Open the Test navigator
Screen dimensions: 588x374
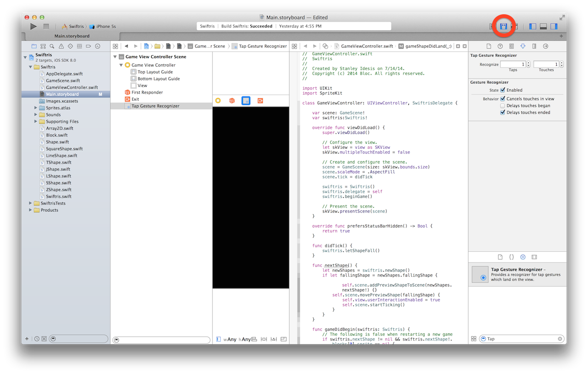pos(70,46)
